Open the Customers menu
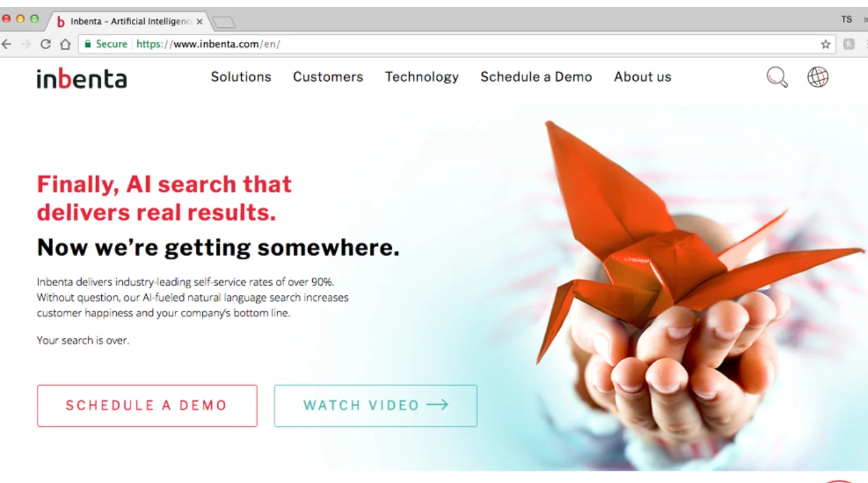This screenshot has width=868, height=483. tap(328, 77)
